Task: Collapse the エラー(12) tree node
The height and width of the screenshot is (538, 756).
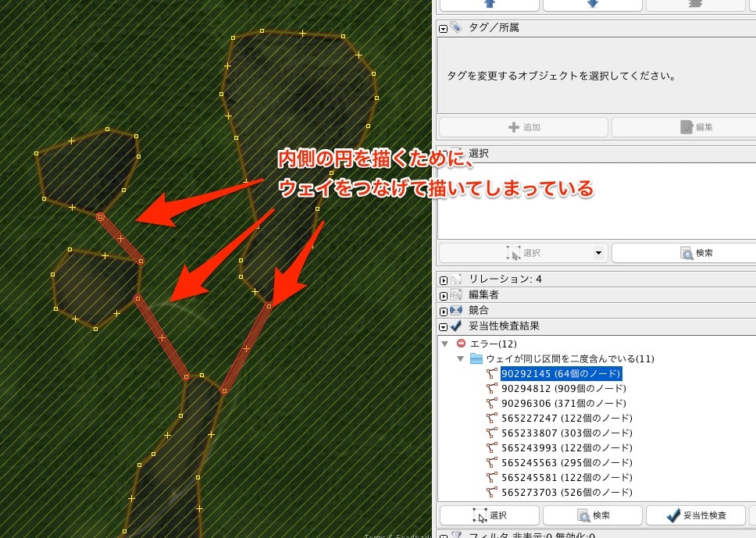Action: pos(445,344)
